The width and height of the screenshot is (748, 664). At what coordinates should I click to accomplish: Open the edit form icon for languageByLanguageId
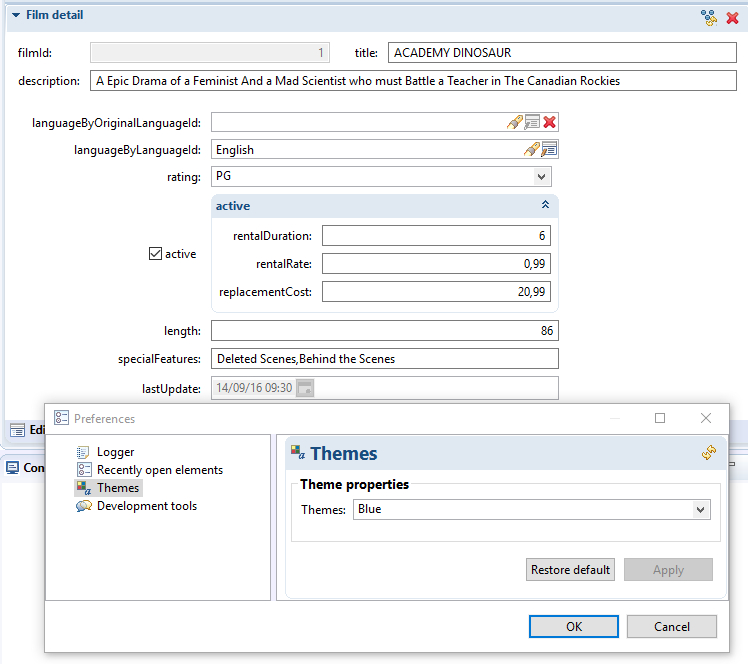coord(549,150)
